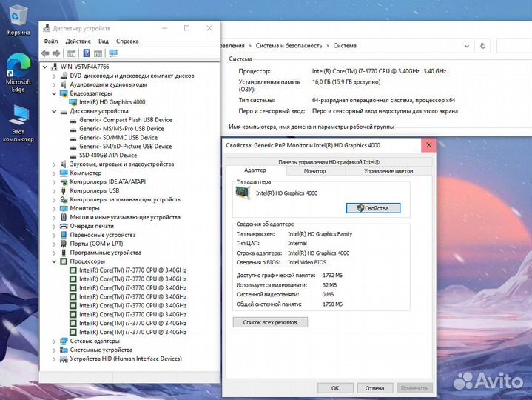Click Отмена in the properties dialog
The width and height of the screenshot is (532, 400).
pyautogui.click(x=375, y=388)
